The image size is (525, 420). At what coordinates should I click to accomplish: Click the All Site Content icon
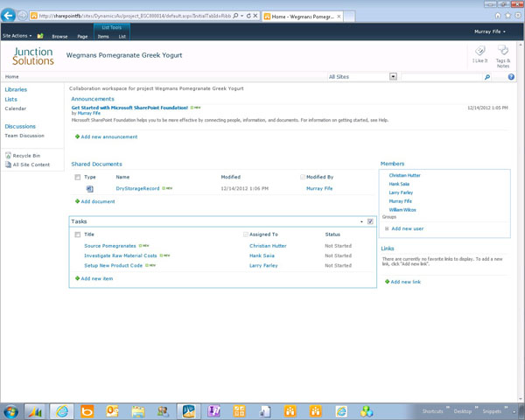click(x=8, y=164)
